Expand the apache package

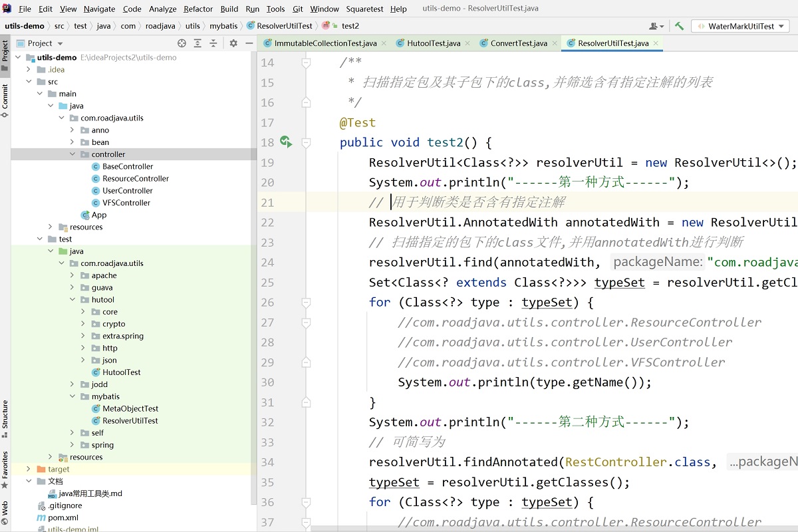point(72,275)
